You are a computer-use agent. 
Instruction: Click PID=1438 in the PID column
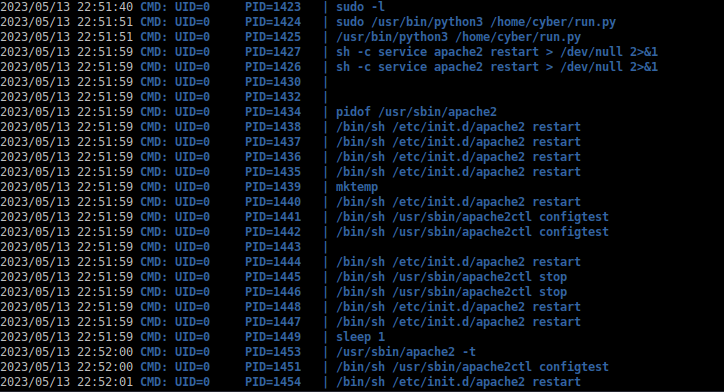[273, 127]
